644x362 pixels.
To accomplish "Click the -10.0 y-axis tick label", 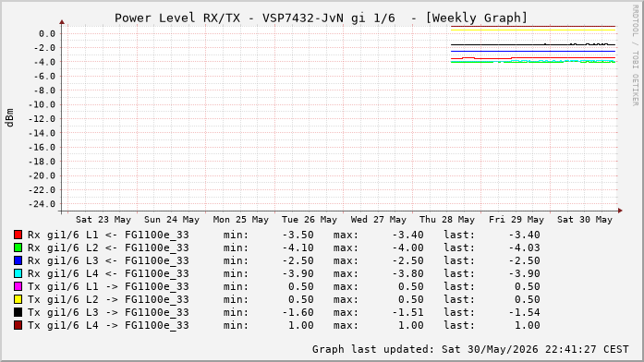I will point(42,104).
